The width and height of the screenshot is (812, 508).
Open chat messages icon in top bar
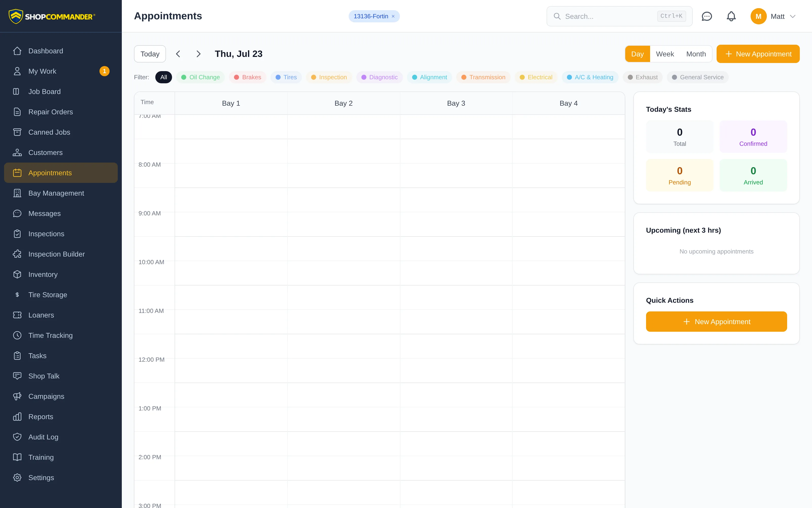pos(707,16)
